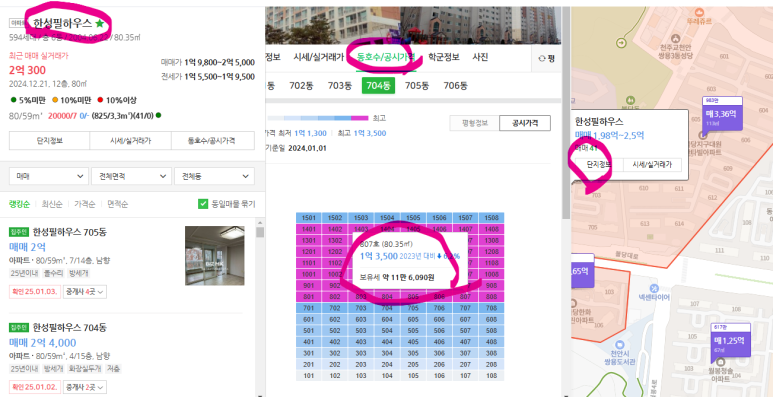Switch to 평형정보 view toggle
Image resolution: width=773 pixels, height=397 pixels.
click(x=474, y=123)
